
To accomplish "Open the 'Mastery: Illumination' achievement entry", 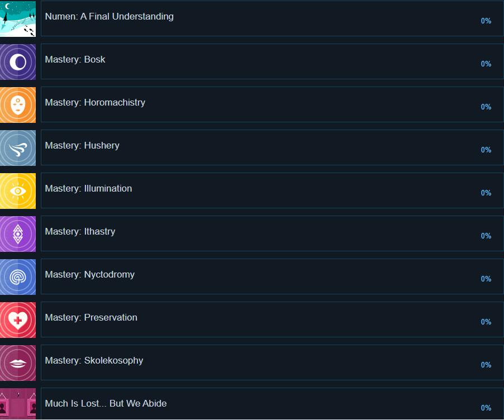I will 88,189.
